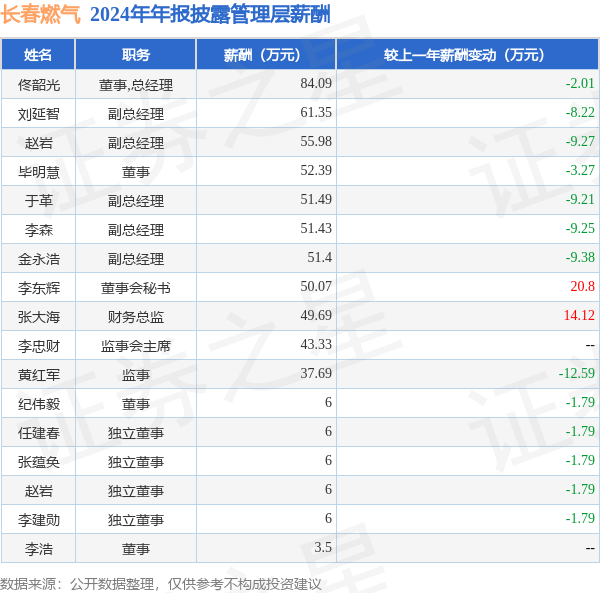
Task: Click the change value -9.38
Action: [580, 258]
